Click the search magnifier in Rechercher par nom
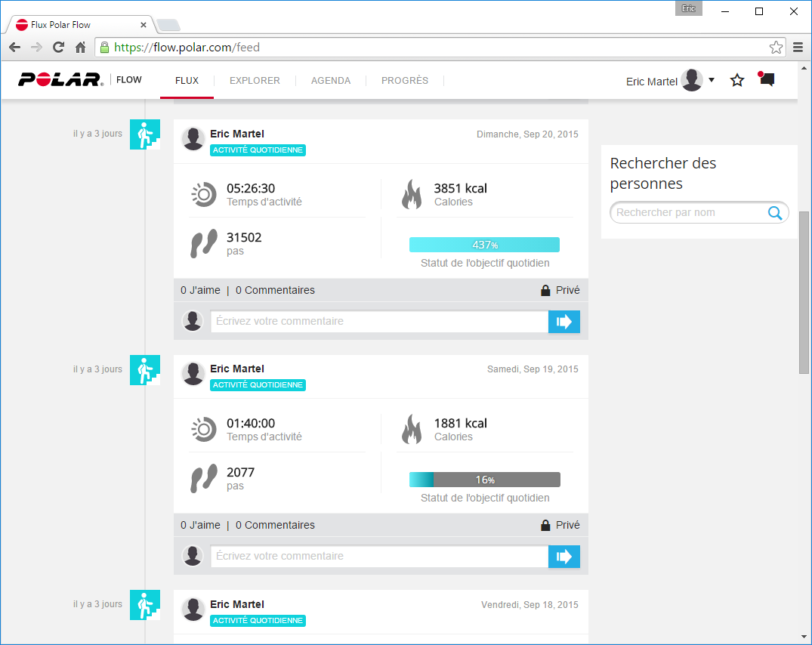 pyautogui.click(x=774, y=213)
